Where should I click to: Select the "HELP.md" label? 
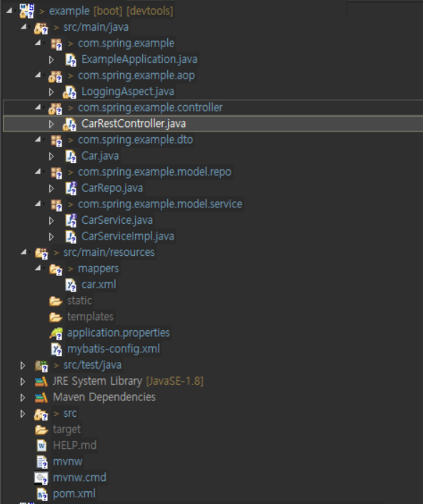pyautogui.click(x=75, y=445)
